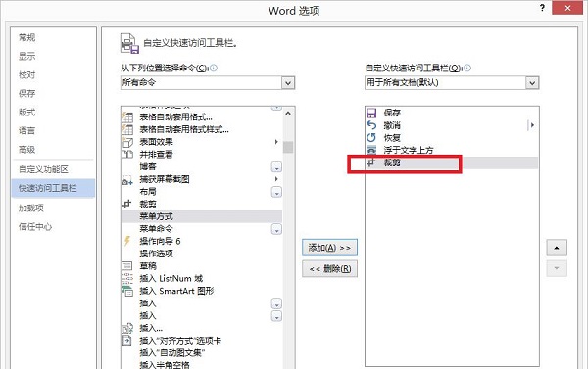Open 信任中心 options category

[35, 226]
